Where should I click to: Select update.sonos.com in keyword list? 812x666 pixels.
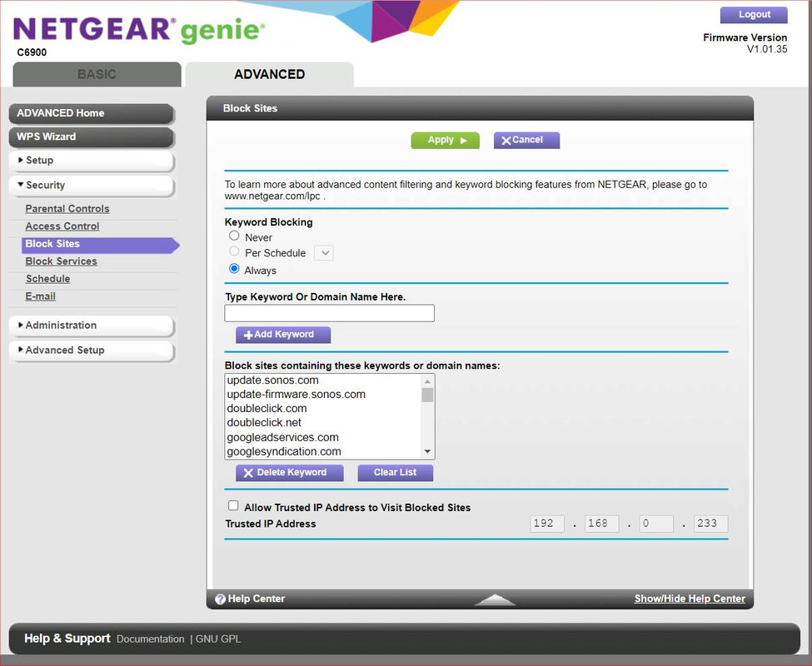[324, 380]
